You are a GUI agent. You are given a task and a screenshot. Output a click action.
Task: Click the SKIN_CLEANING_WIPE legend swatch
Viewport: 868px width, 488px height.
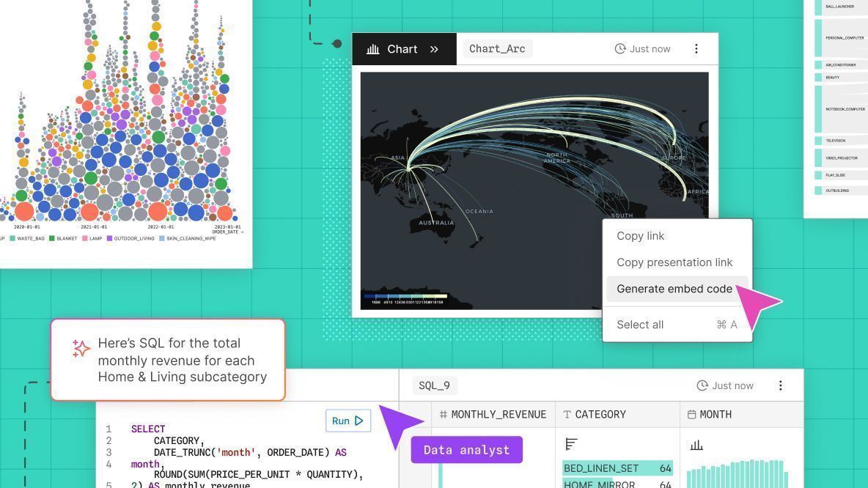point(162,238)
